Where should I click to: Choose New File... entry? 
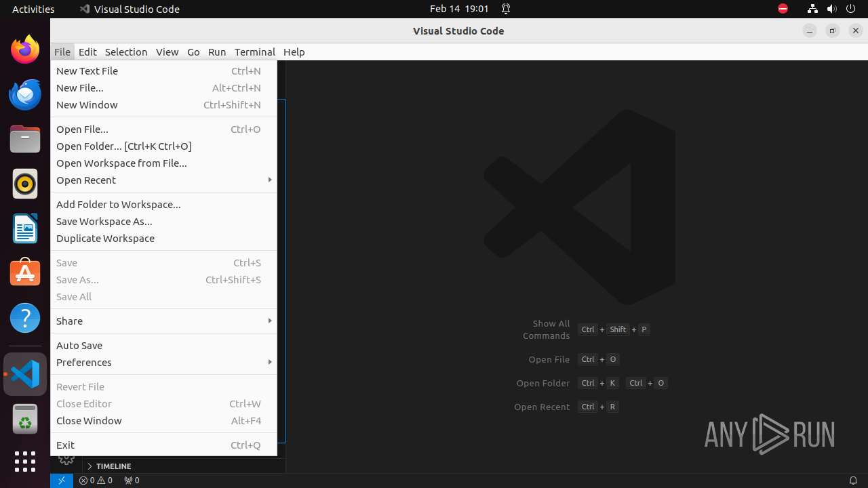[x=163, y=88]
